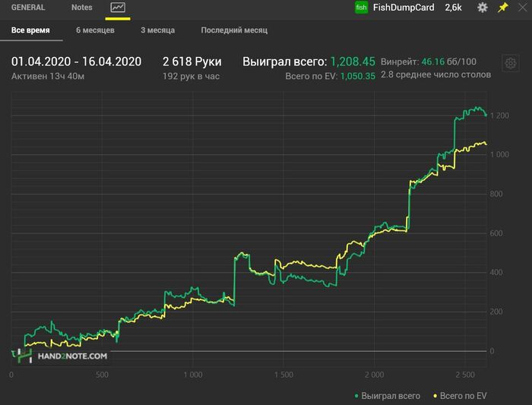Click the Активен 13ч 40м text
This screenshot has width=532, height=405.
[48, 76]
